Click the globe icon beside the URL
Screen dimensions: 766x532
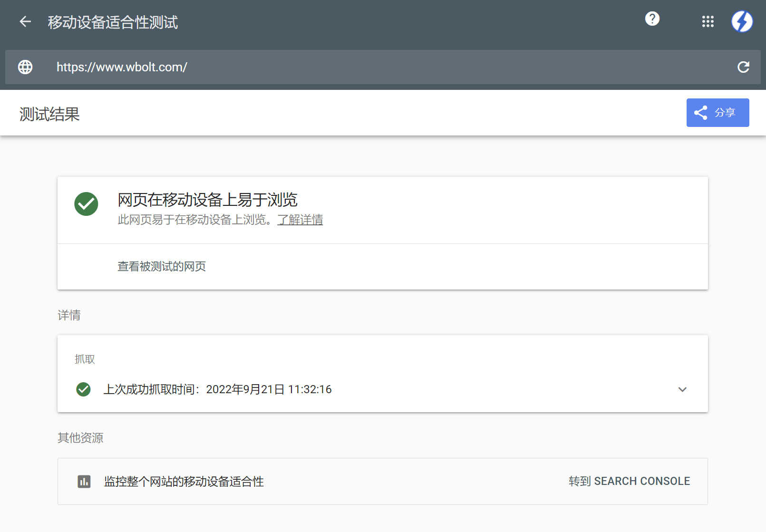[25, 67]
